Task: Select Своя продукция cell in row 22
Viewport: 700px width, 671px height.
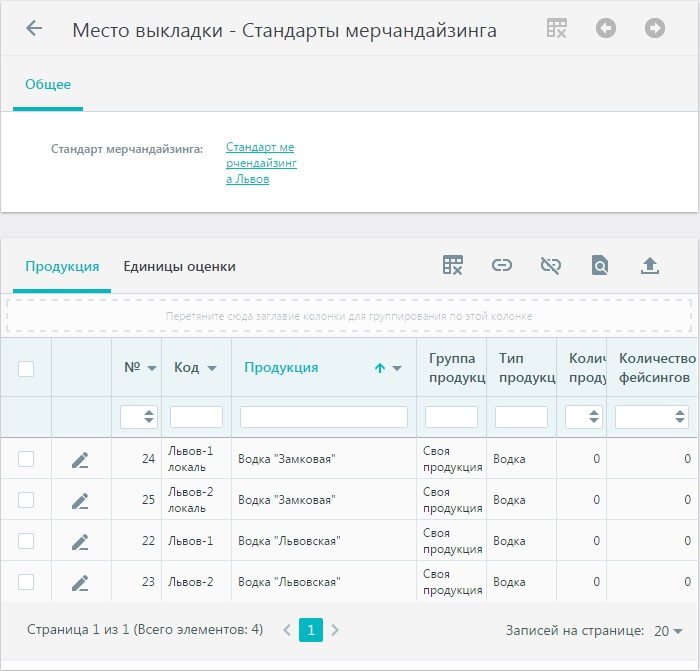Action: tap(451, 541)
